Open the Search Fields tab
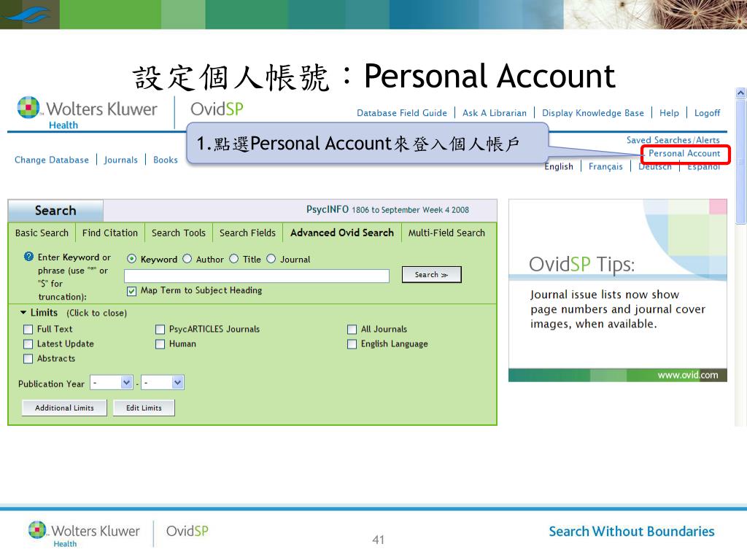The image size is (747, 560). pyautogui.click(x=248, y=233)
